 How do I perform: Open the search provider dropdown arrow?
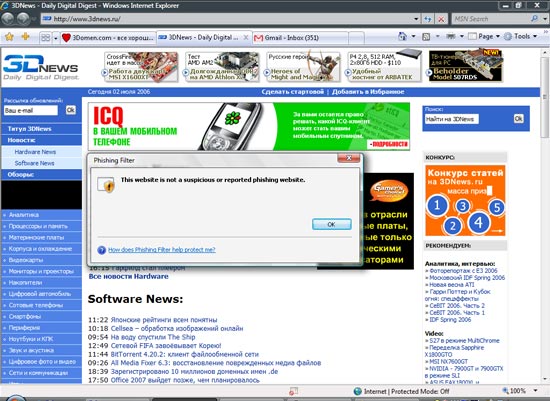(545, 19)
